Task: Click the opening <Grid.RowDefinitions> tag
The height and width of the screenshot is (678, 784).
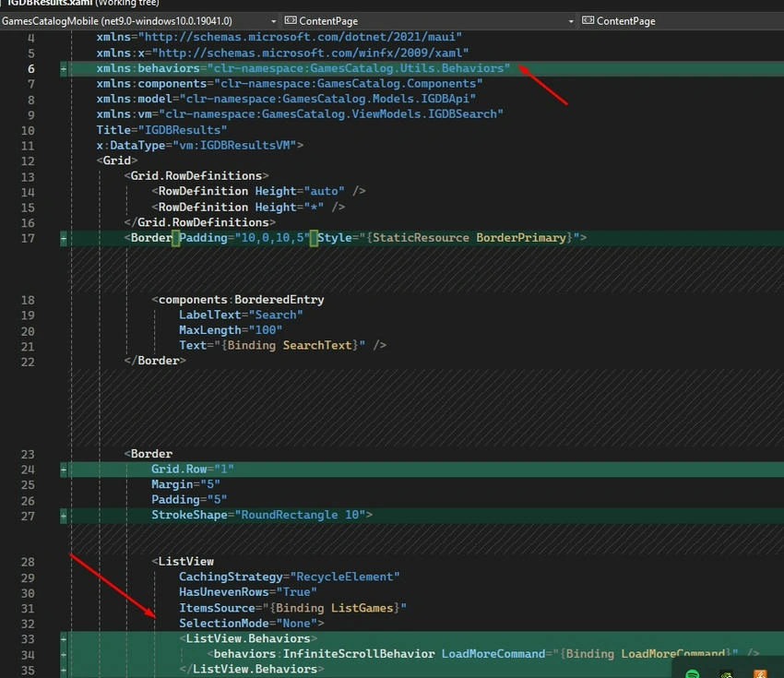Action: click(x=196, y=176)
